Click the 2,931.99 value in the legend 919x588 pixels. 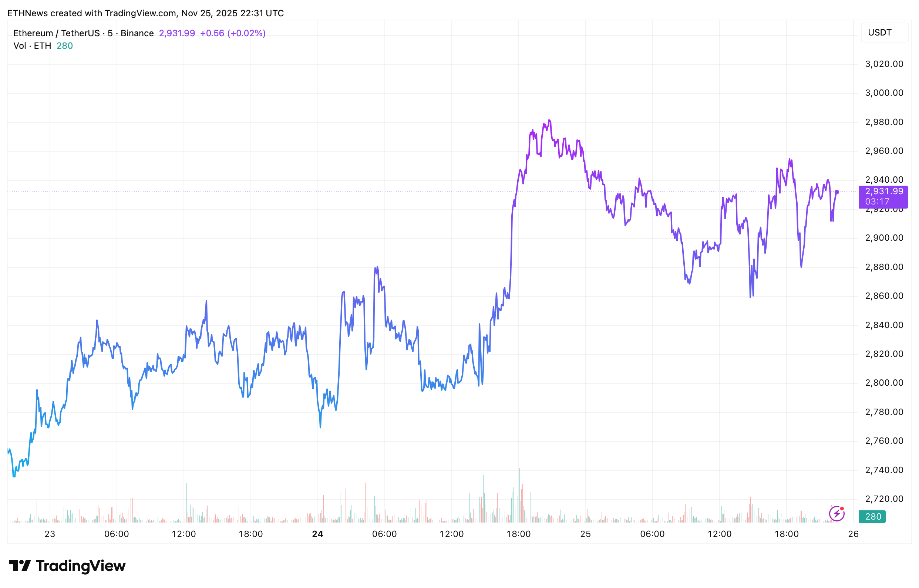click(x=177, y=33)
